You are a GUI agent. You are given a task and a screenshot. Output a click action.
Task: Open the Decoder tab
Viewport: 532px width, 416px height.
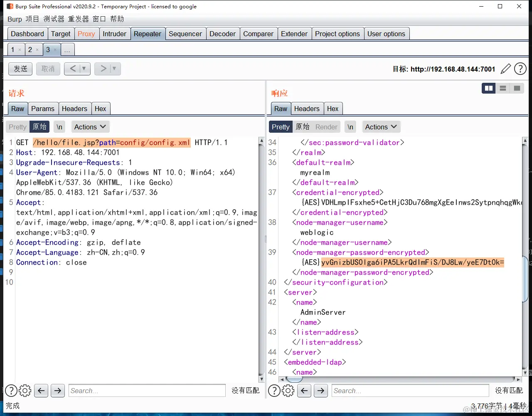[222, 34]
